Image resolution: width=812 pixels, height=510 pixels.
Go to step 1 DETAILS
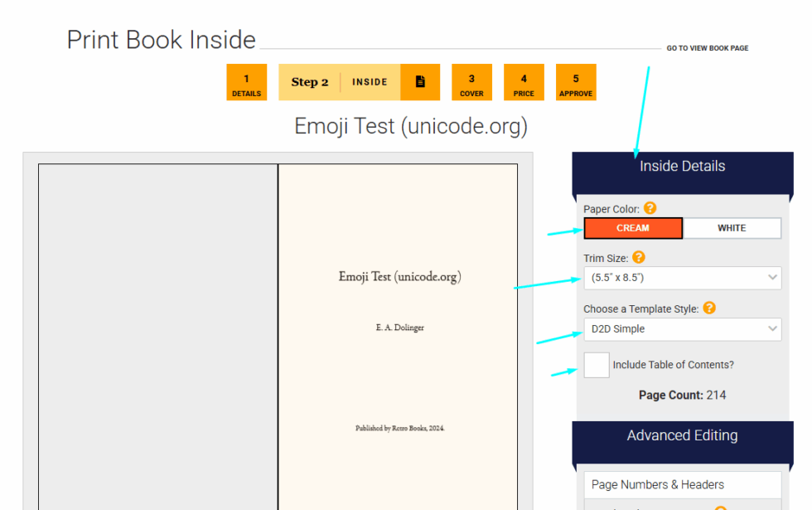246,82
